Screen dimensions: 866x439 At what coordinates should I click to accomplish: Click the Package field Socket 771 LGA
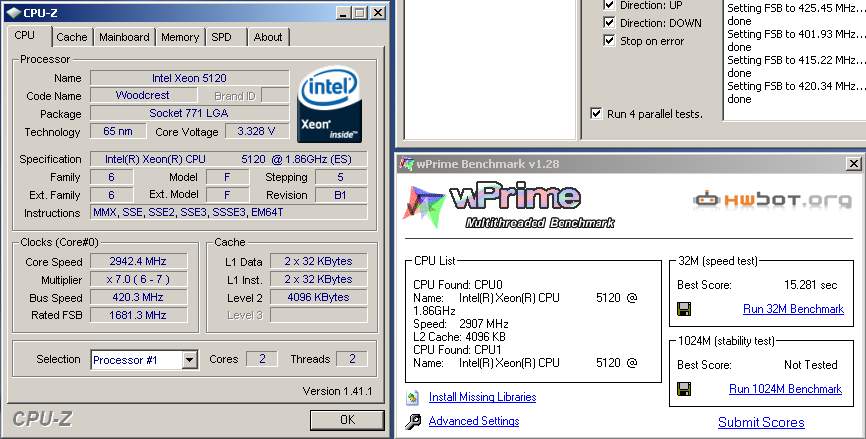(x=189, y=113)
